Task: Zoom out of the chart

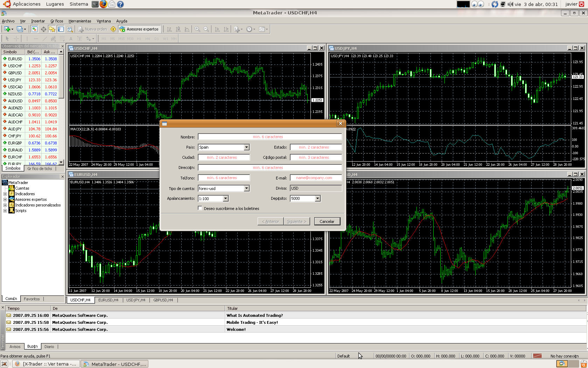Action: coord(206,29)
